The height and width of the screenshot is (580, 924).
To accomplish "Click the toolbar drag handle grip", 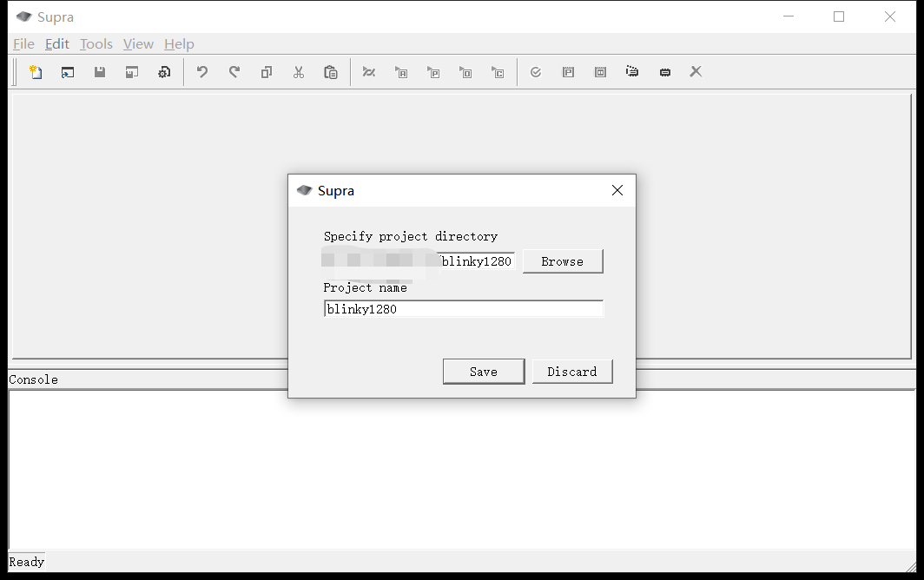I will coord(15,72).
